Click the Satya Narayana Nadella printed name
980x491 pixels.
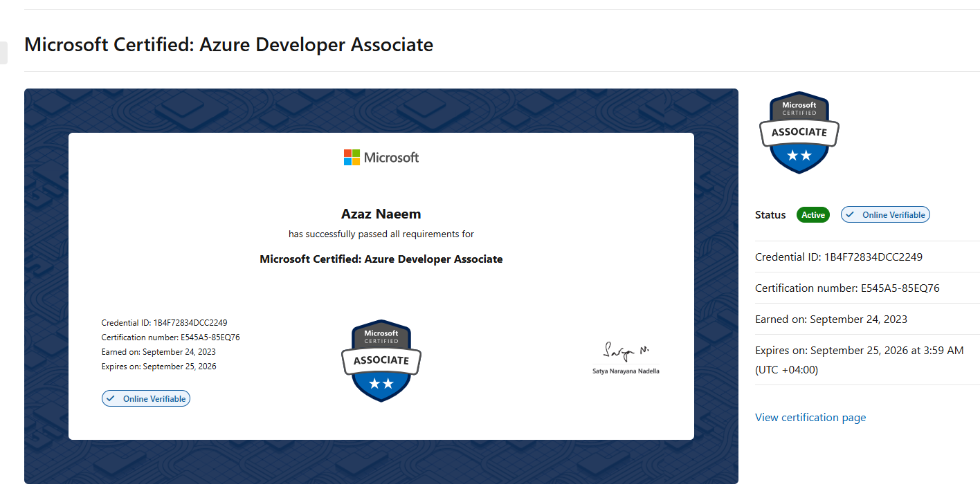coord(626,371)
